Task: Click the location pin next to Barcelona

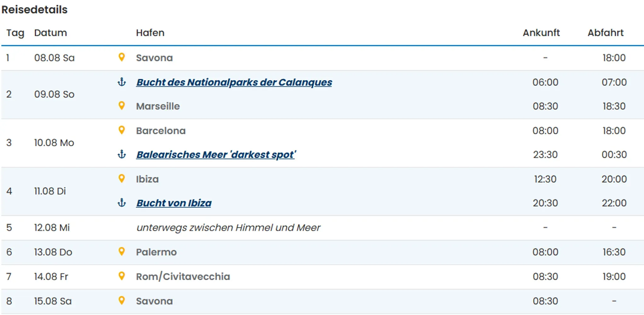Action: coord(121,130)
